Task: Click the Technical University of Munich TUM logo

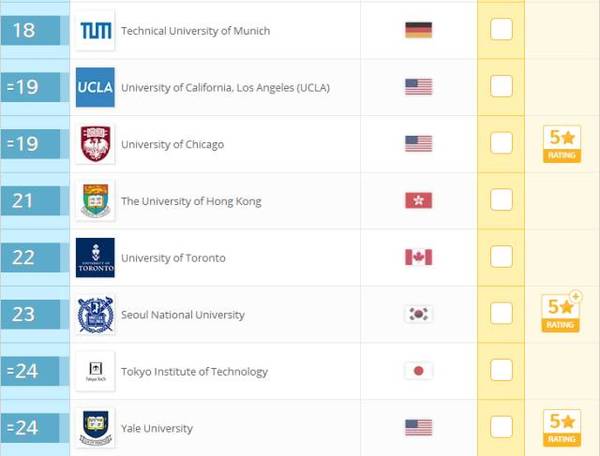Action: click(95, 31)
